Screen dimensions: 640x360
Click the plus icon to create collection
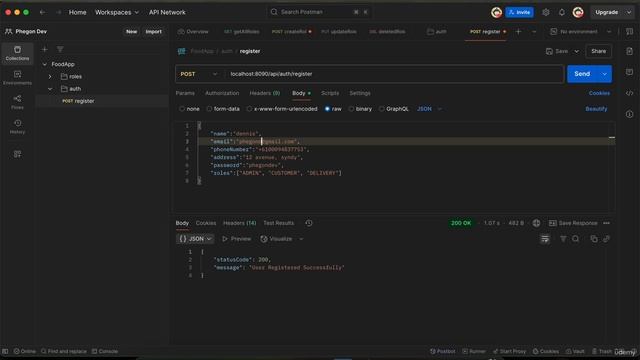coord(44,49)
